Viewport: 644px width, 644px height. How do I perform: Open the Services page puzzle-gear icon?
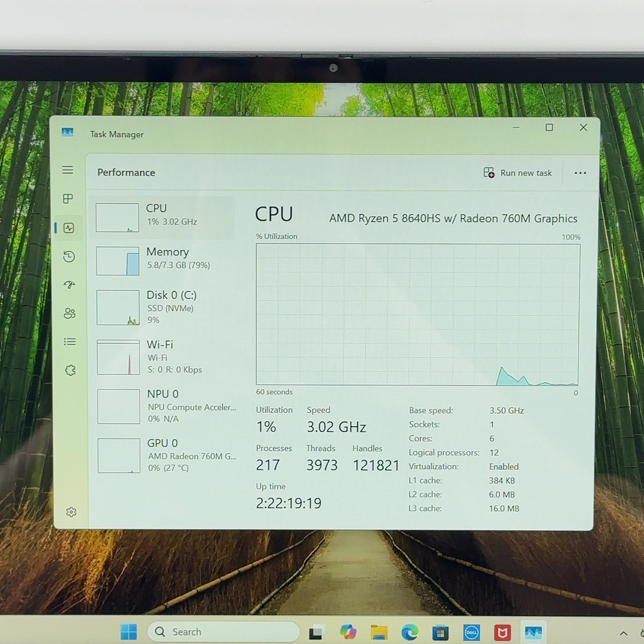70,370
